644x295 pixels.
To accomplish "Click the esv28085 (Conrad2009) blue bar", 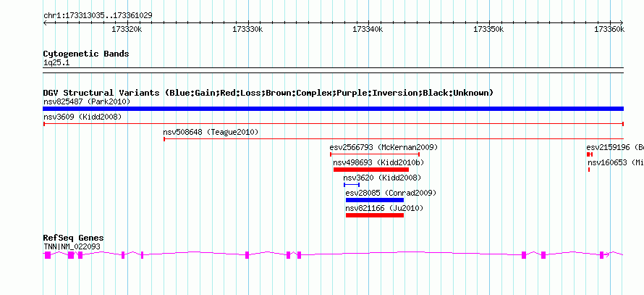I will pos(375,200).
